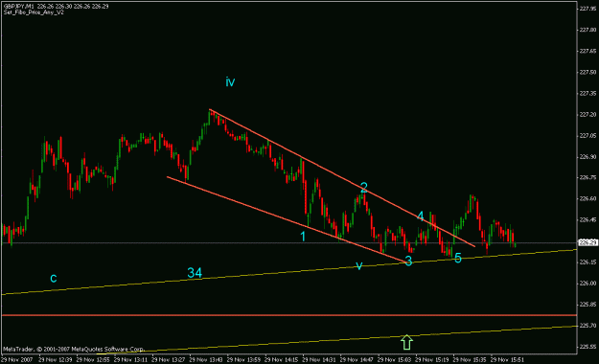Screen dimensions: 599x364
Task: Click the '29 Nov 14:31' time label
Action: (x=319, y=359)
